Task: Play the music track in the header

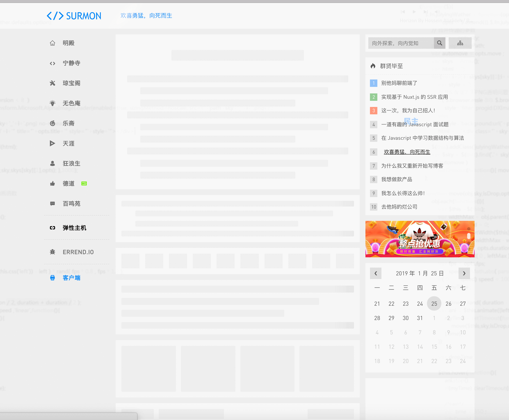Action: (x=414, y=12)
